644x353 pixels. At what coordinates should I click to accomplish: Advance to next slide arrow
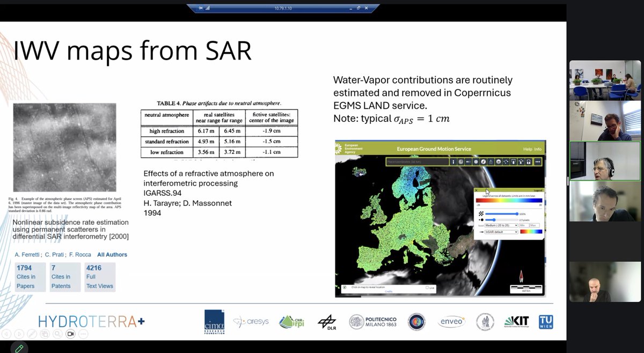pos(19,334)
